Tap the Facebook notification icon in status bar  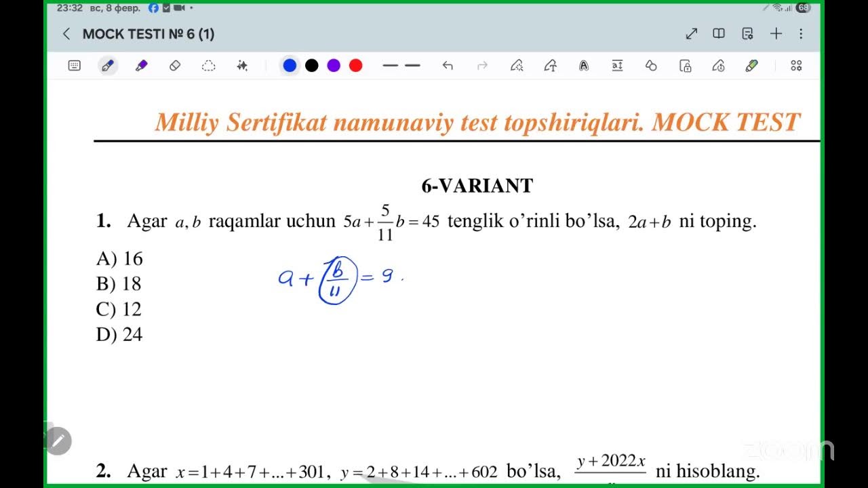click(x=153, y=8)
